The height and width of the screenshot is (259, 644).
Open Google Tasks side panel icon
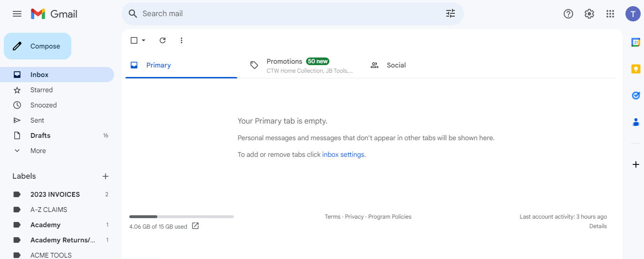click(636, 96)
